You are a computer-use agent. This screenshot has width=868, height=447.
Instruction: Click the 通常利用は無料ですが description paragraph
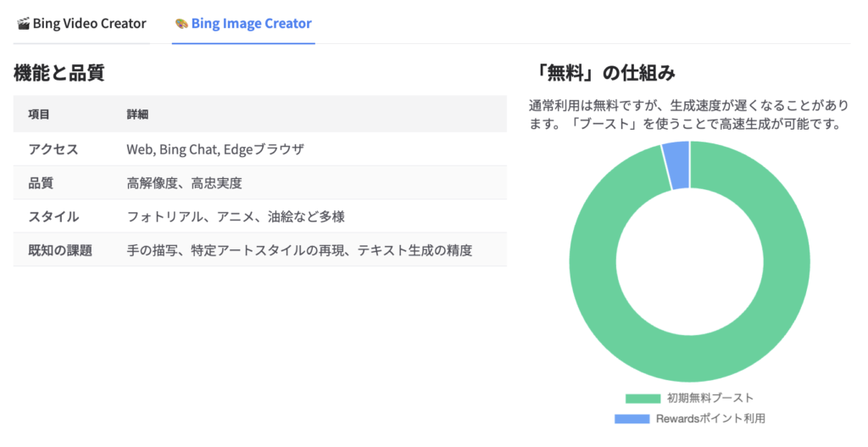coord(688,115)
